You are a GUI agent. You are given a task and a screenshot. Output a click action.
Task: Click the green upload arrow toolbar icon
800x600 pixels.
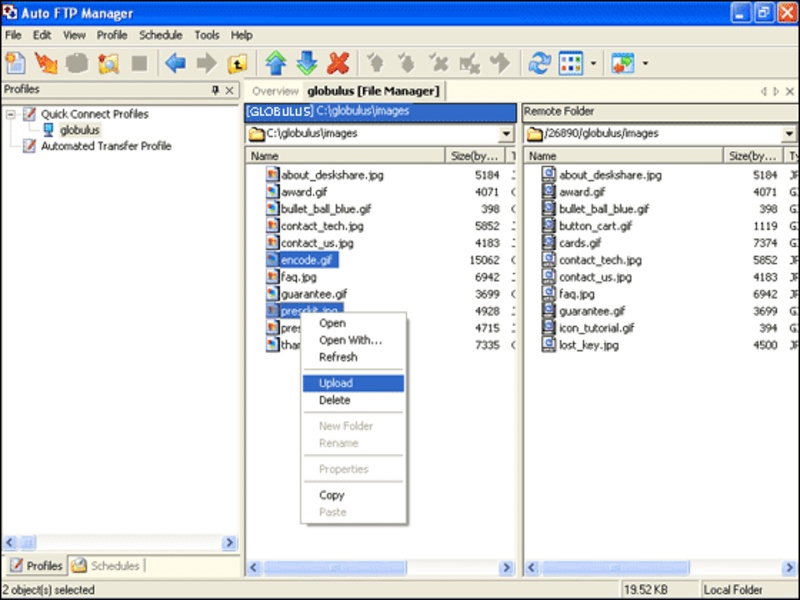pyautogui.click(x=276, y=64)
